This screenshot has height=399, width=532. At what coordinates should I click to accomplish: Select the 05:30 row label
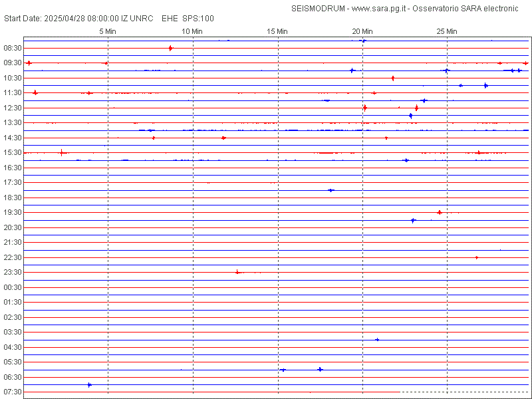click(13, 362)
